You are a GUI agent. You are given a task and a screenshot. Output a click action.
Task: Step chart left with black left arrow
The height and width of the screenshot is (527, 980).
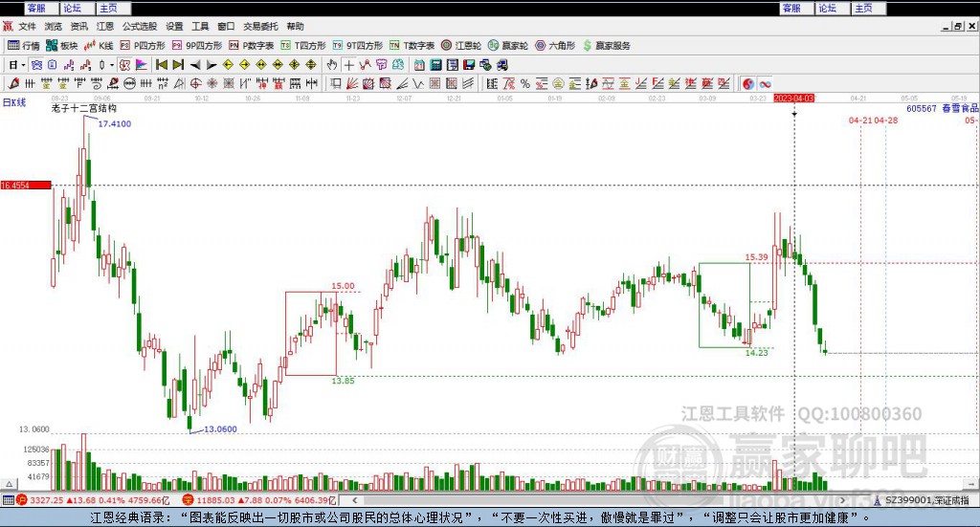click(x=195, y=65)
